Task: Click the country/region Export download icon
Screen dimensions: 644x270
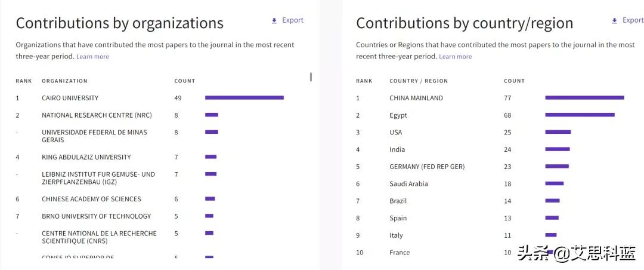Action: click(615, 21)
